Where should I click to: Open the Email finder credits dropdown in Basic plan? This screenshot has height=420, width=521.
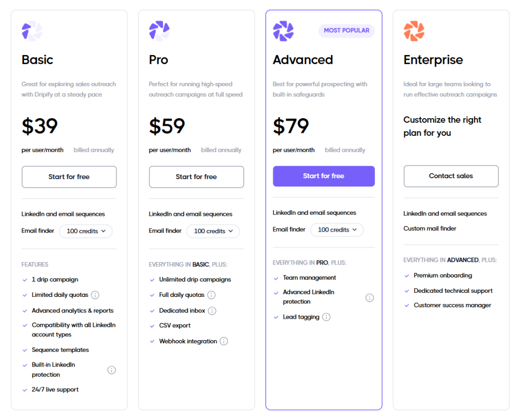(x=85, y=231)
